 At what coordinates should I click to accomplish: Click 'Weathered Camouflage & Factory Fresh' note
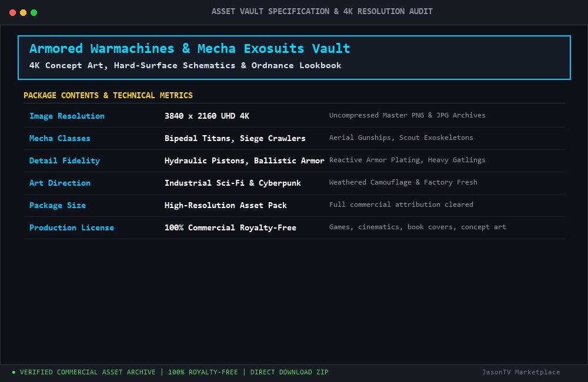[x=403, y=182]
